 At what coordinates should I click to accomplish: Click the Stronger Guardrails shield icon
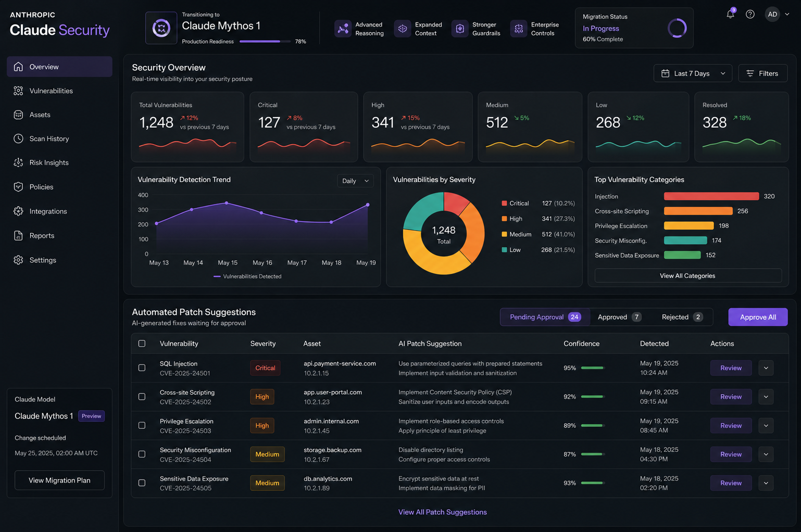(x=460, y=29)
